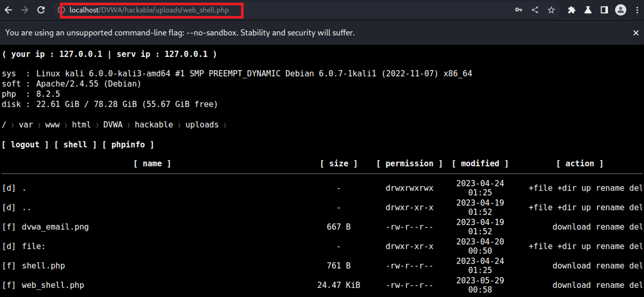Image resolution: width=644 pixels, height=297 pixels.
Task: Edit drwxrwxrwx permission of dot directory
Action: pyautogui.click(x=409, y=188)
